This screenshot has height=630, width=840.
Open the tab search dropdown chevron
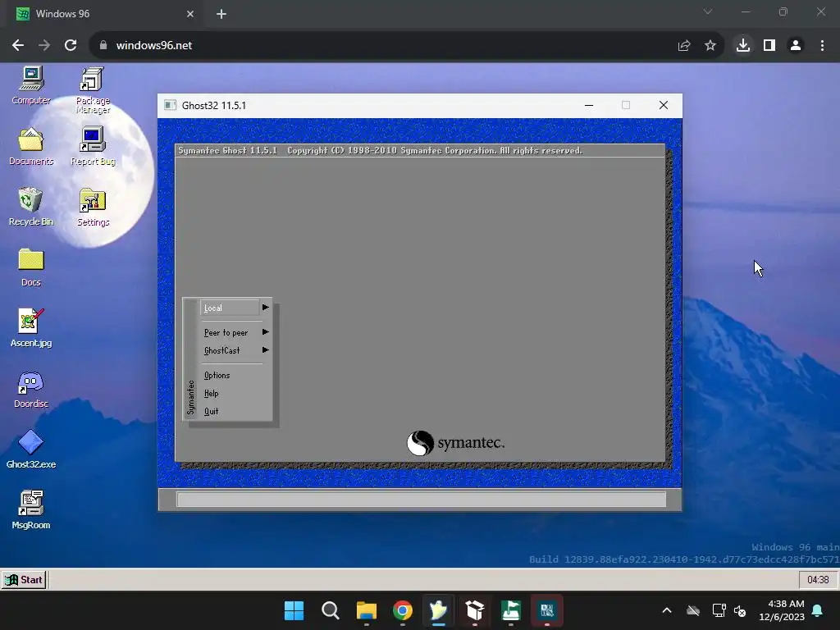(708, 11)
